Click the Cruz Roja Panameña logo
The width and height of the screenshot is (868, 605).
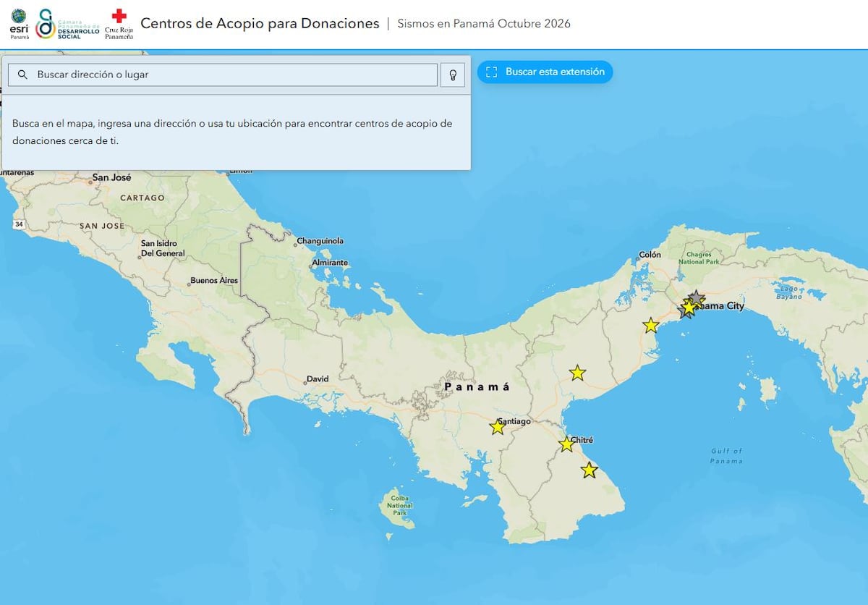pyautogui.click(x=119, y=24)
